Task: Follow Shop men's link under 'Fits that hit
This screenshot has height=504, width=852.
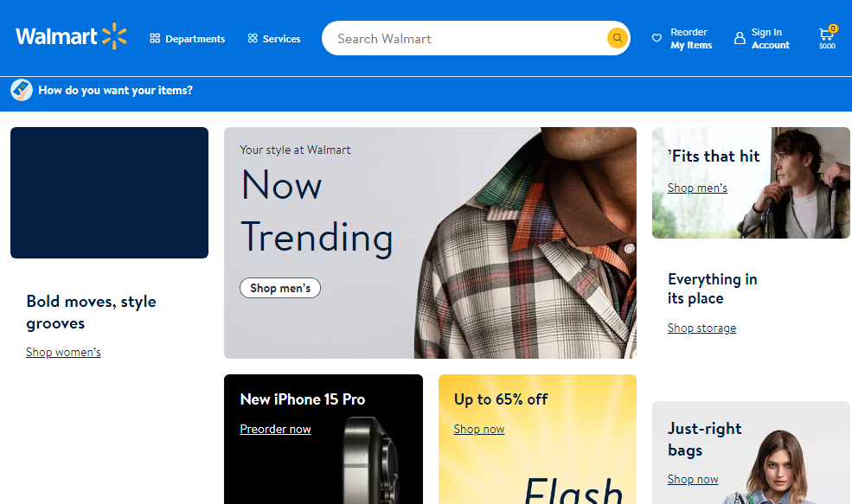Action: pyautogui.click(x=697, y=188)
